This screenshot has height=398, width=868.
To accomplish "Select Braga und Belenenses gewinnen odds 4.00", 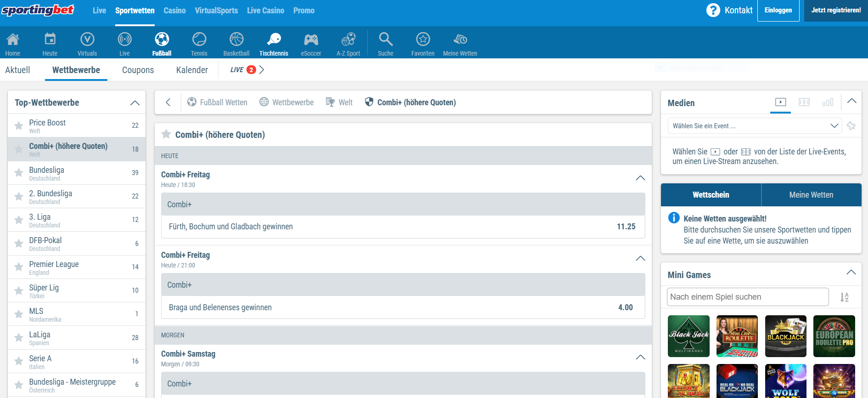I will tap(403, 307).
